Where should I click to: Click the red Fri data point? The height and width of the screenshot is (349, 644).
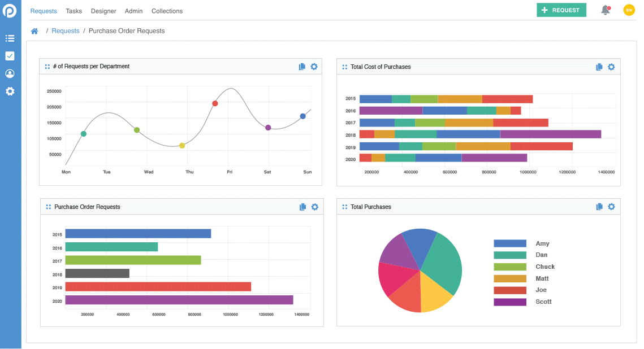215,103
